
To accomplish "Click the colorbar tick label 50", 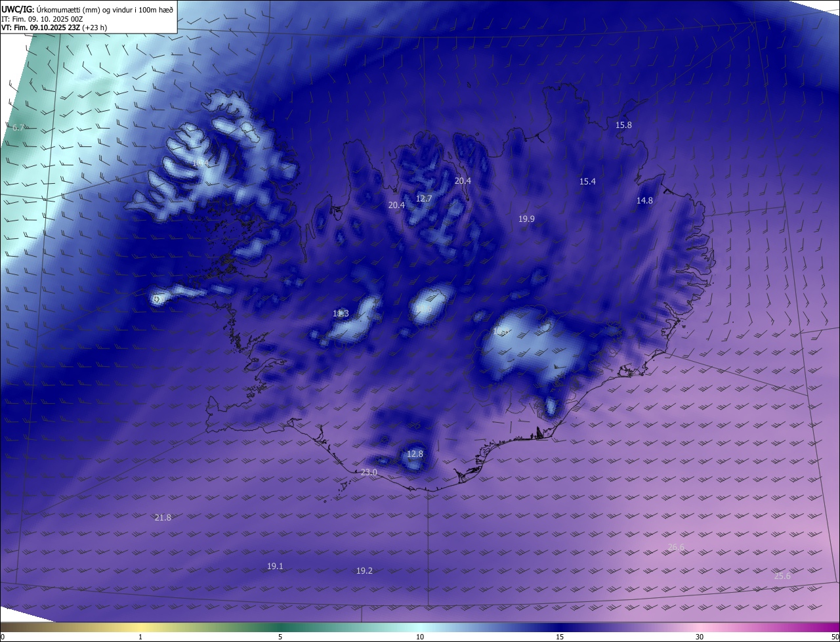I will click(835, 637).
